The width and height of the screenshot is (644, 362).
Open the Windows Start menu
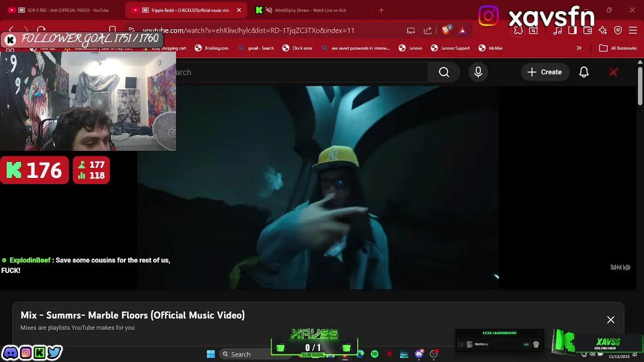click(x=211, y=354)
